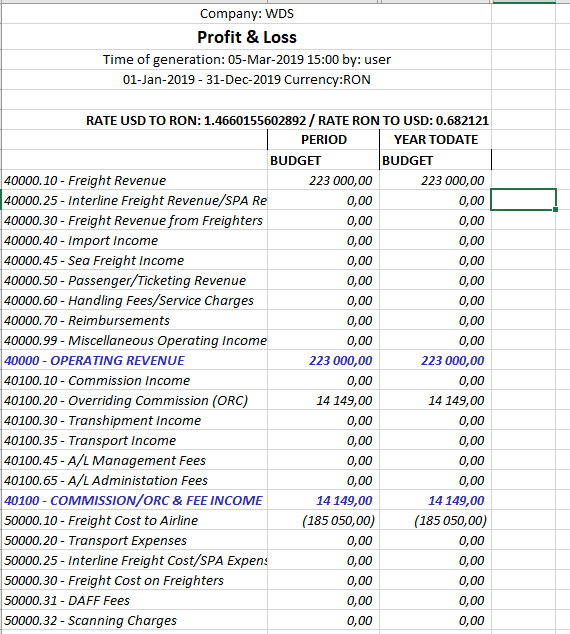Select the YEAR TODATE header cell

[435, 140]
